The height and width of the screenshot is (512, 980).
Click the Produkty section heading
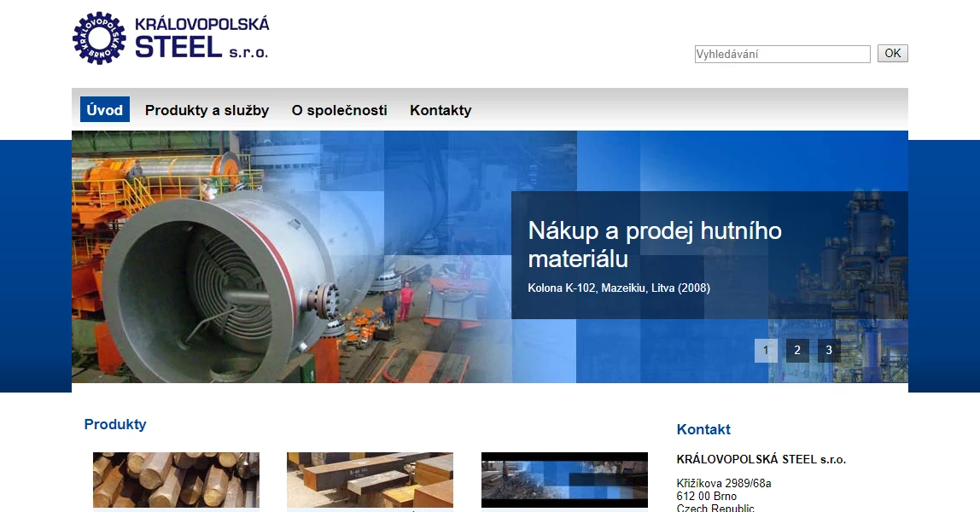coord(115,425)
